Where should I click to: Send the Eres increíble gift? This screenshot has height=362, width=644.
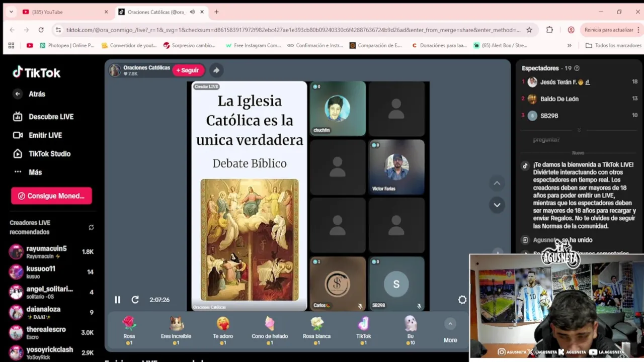click(176, 330)
